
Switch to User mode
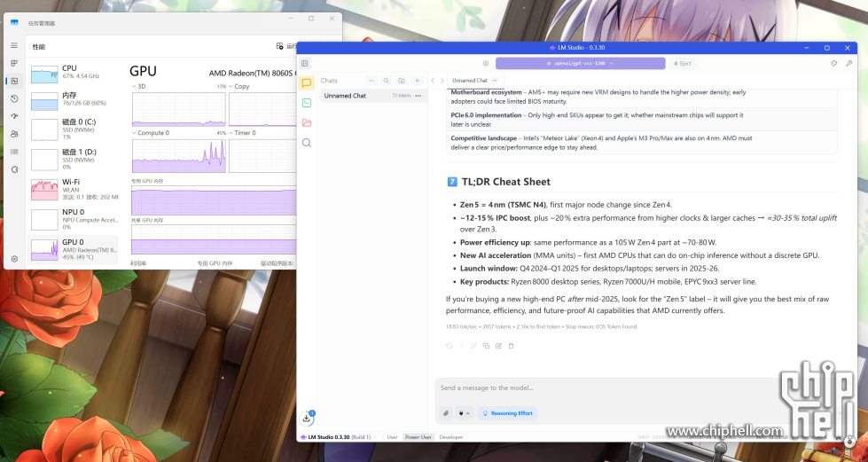coord(392,437)
